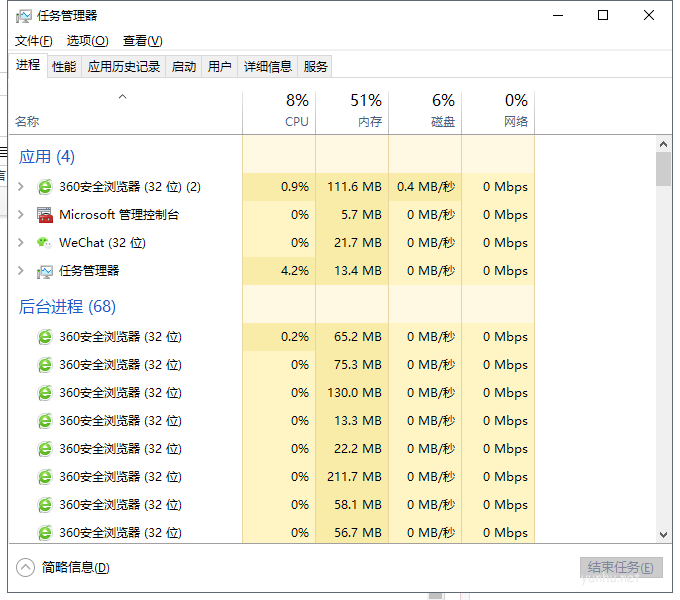Collapse to 简略信息 with the circle arrow

tap(25, 567)
